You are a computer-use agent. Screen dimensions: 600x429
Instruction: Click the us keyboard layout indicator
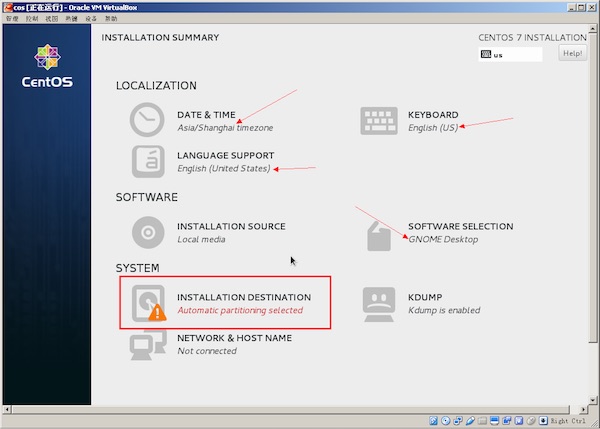[x=510, y=54]
